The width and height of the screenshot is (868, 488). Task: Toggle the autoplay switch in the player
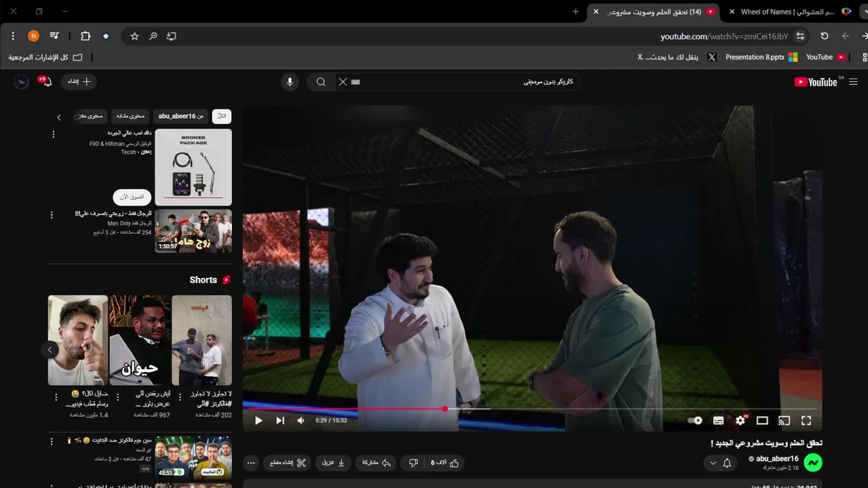point(695,420)
